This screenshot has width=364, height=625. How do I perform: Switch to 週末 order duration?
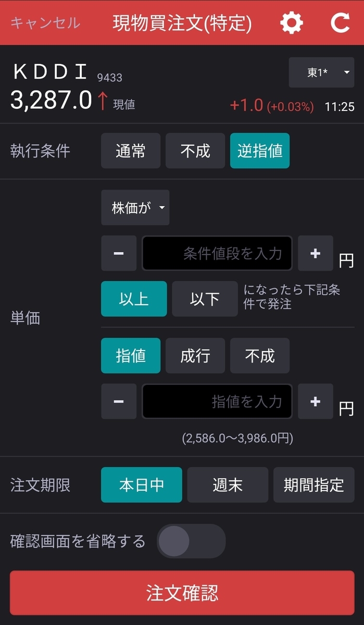[228, 485]
